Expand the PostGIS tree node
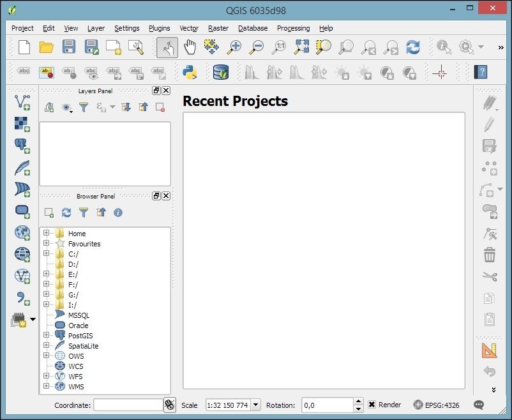This screenshot has width=512, height=420. pos(46,335)
